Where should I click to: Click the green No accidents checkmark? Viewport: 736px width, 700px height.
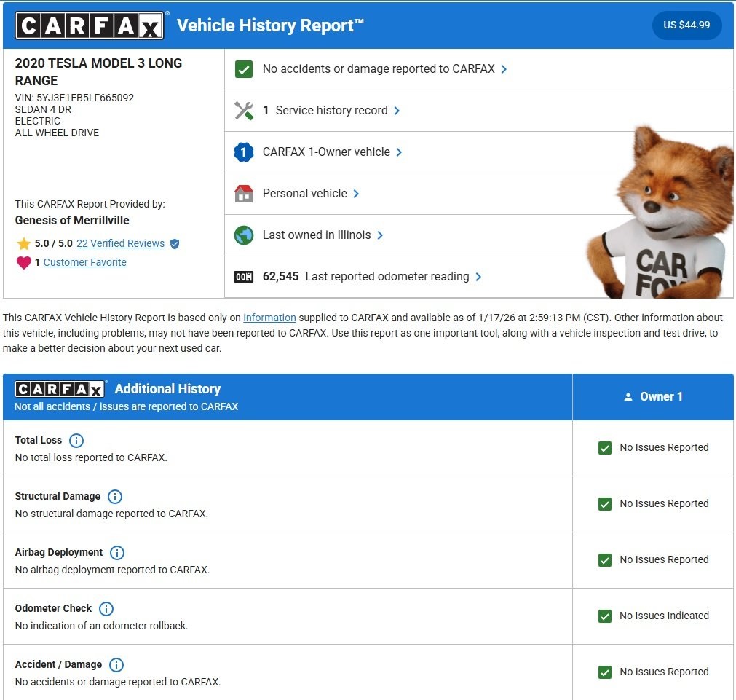tap(243, 69)
